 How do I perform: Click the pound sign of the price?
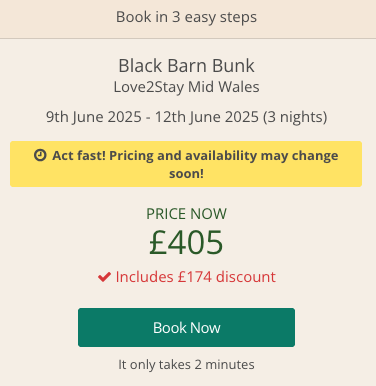[x=158, y=243]
